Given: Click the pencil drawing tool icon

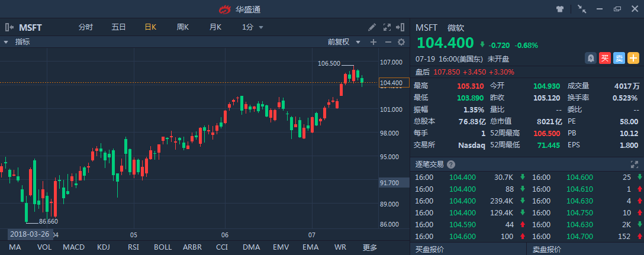Looking at the screenshot, I should coord(372,27).
